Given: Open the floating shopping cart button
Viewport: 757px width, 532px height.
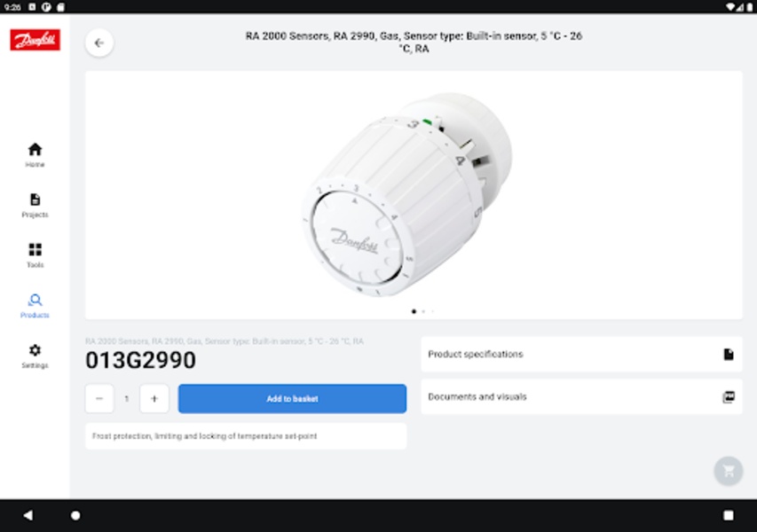Looking at the screenshot, I should click(x=728, y=470).
